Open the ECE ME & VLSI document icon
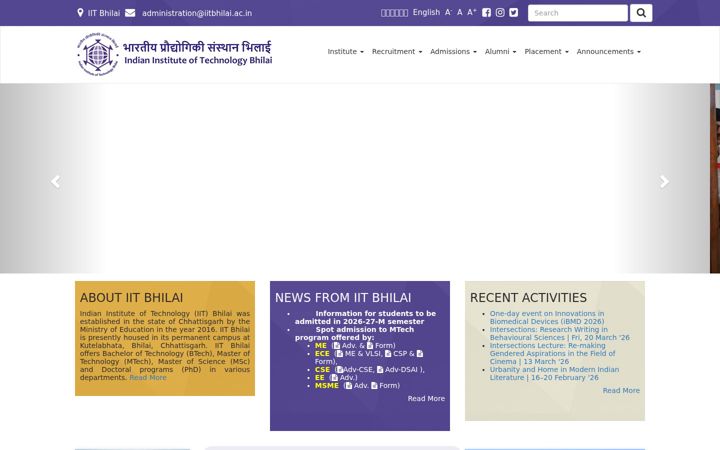 coord(339,354)
